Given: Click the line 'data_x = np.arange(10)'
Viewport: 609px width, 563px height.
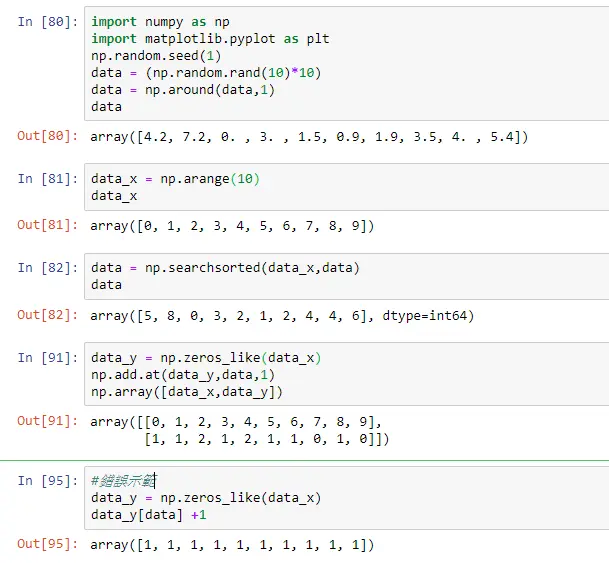Looking at the screenshot, I should pyautogui.click(x=175, y=179).
